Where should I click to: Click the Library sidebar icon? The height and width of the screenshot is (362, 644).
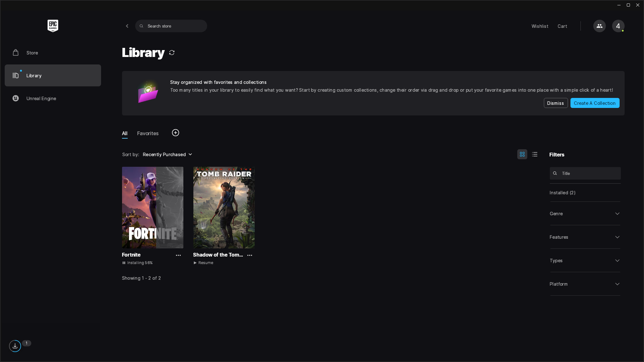click(16, 75)
